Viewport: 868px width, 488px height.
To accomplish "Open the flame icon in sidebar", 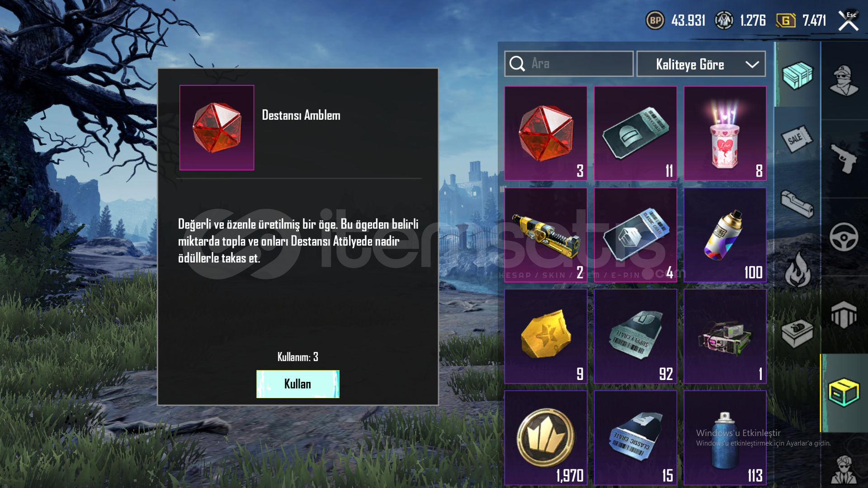I will click(797, 270).
